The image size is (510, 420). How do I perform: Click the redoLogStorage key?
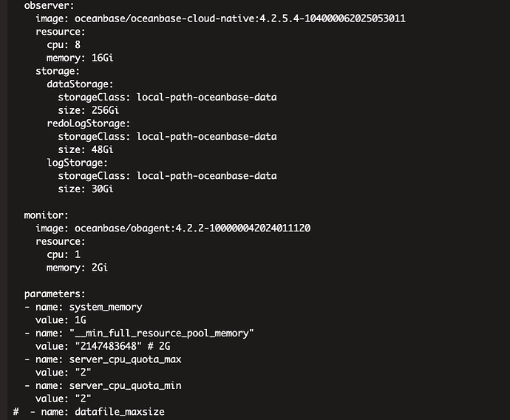click(89, 123)
